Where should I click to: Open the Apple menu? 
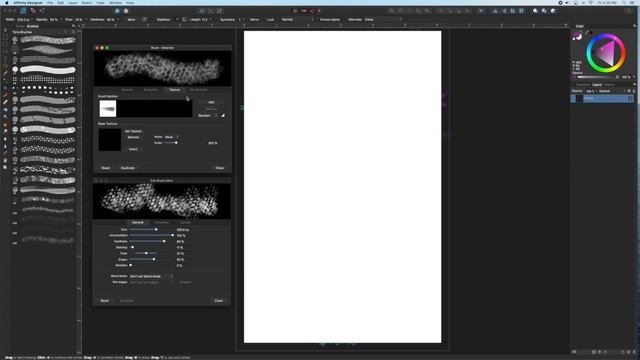click(x=7, y=2)
